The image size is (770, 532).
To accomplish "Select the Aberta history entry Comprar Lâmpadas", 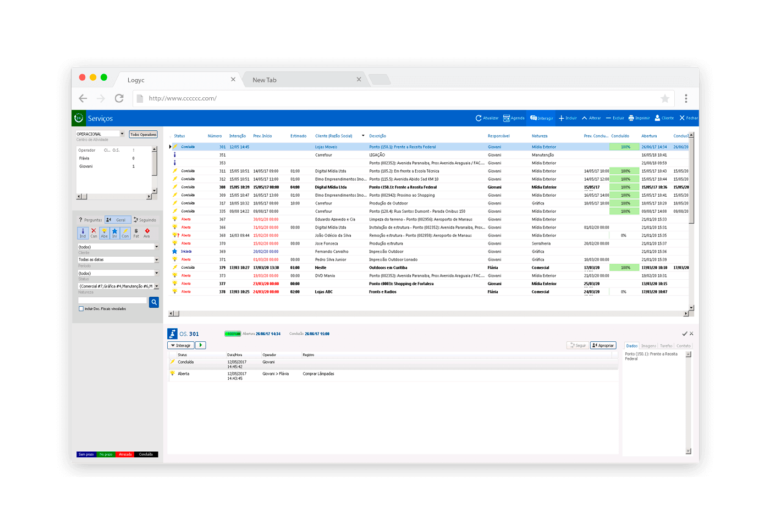I will click(393, 376).
